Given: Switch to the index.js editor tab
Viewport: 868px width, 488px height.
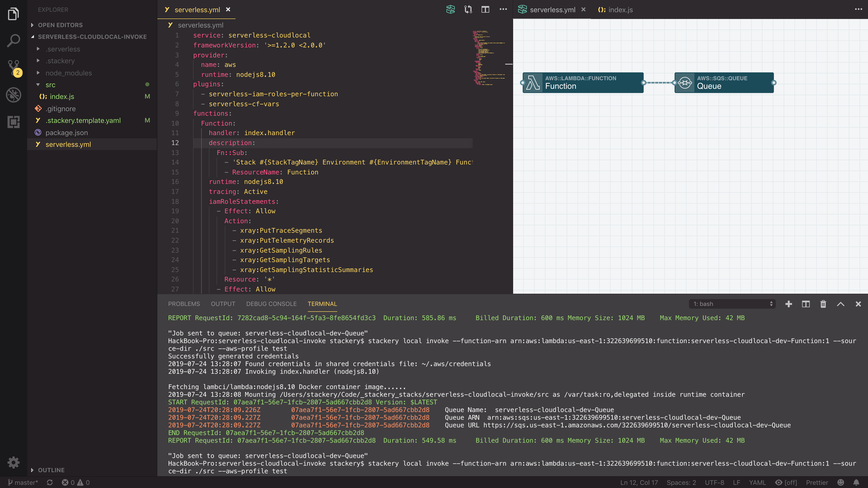Looking at the screenshot, I should [620, 10].
